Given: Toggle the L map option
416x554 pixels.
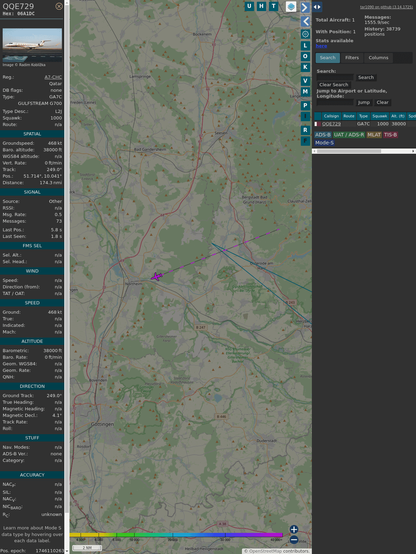Looking at the screenshot, I should tap(305, 46).
